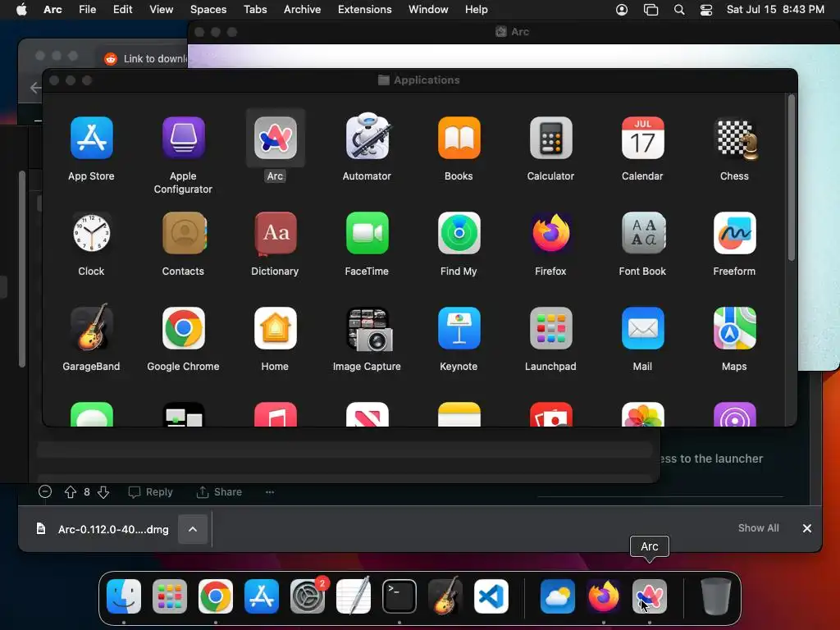This screenshot has height=630, width=840.
Task: Collapse the Reddit comment thread
Action: pyautogui.click(x=45, y=491)
